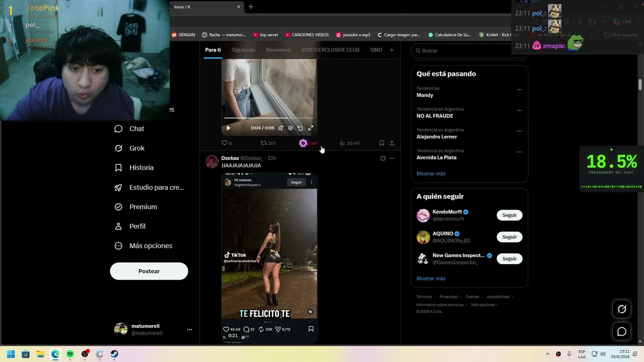Open the Bananirou tab
This screenshot has height=362, width=644.
[x=278, y=50]
